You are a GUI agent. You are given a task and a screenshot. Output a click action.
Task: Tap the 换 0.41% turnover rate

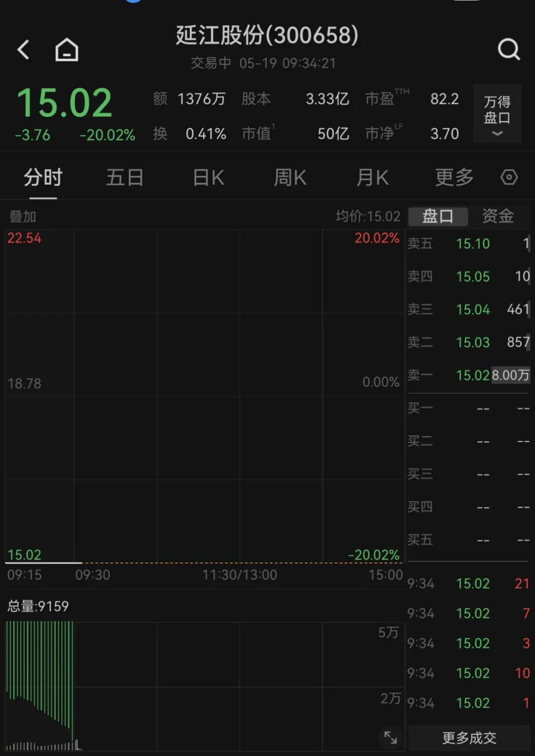190,134
